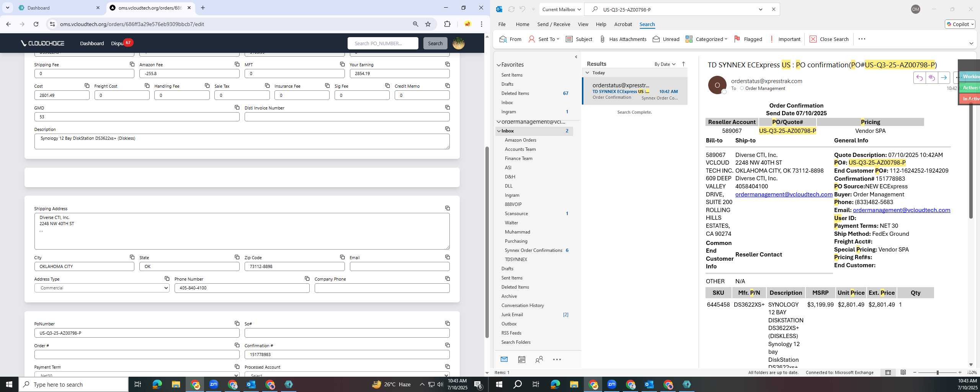Open Amazon Orders folder

520,140
